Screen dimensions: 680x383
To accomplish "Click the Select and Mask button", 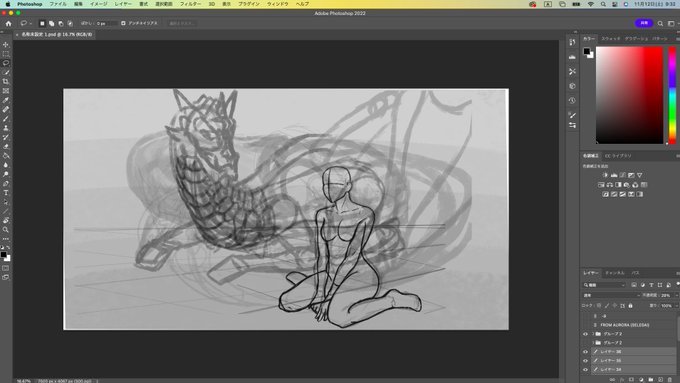I will click(x=182, y=23).
